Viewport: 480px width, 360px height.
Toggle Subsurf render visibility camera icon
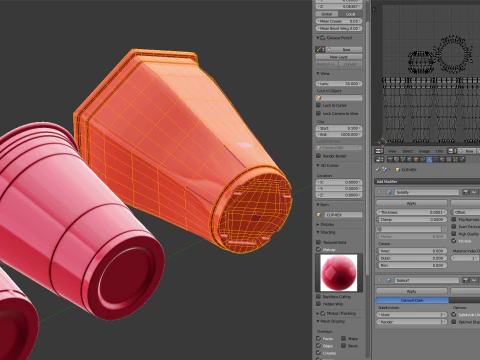(466, 280)
